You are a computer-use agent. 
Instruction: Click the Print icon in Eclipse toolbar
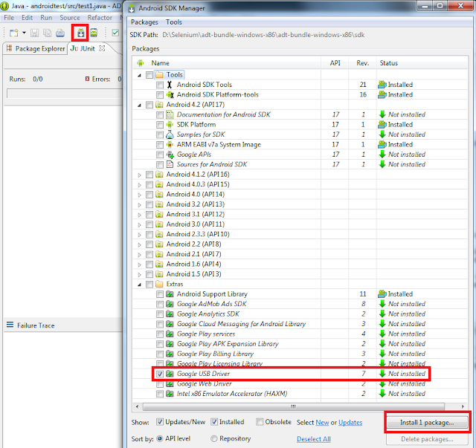[60, 33]
